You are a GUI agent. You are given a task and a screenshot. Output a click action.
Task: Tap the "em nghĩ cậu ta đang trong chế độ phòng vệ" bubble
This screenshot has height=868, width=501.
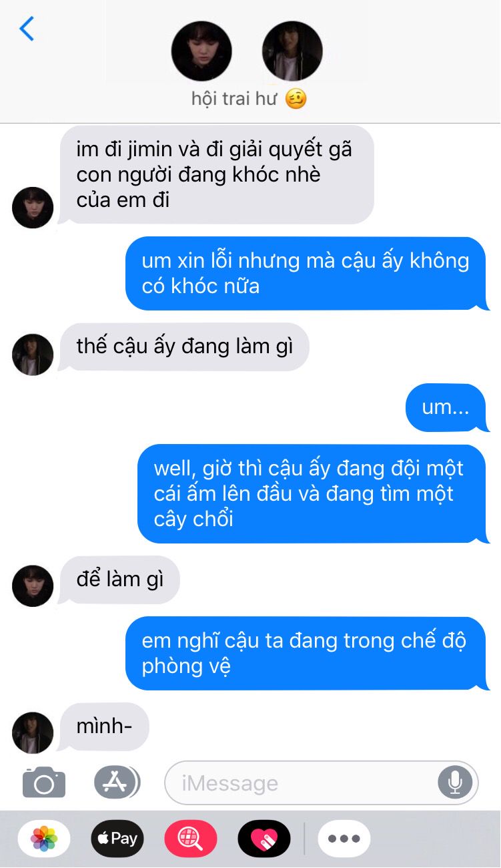point(306,653)
